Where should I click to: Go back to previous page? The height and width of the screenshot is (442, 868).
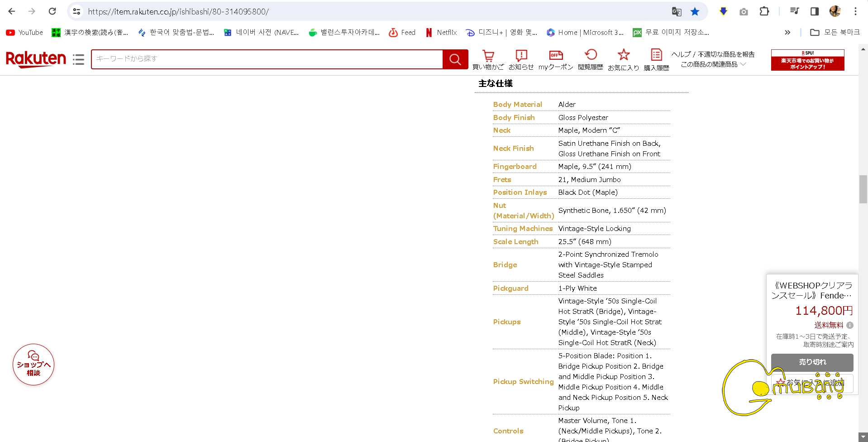pyautogui.click(x=12, y=11)
